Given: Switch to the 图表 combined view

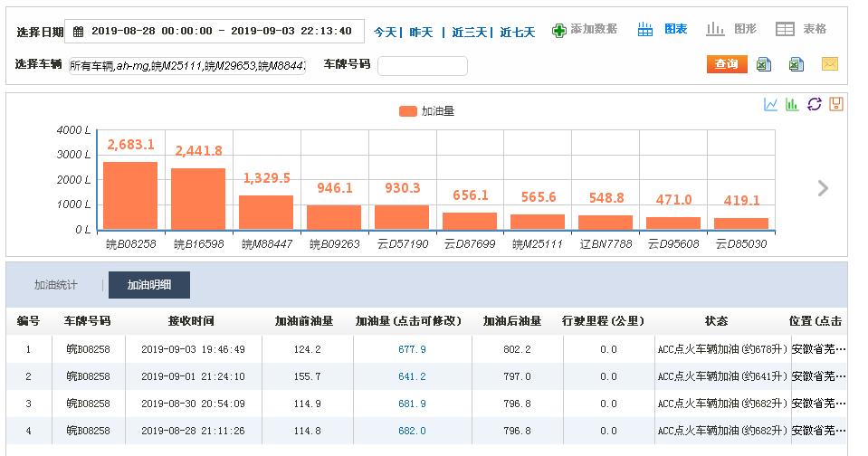Looking at the screenshot, I should (x=662, y=29).
